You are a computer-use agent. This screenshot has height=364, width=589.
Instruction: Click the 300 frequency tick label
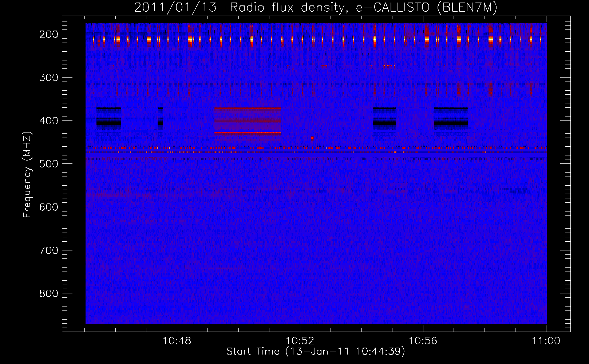pyautogui.click(x=49, y=78)
